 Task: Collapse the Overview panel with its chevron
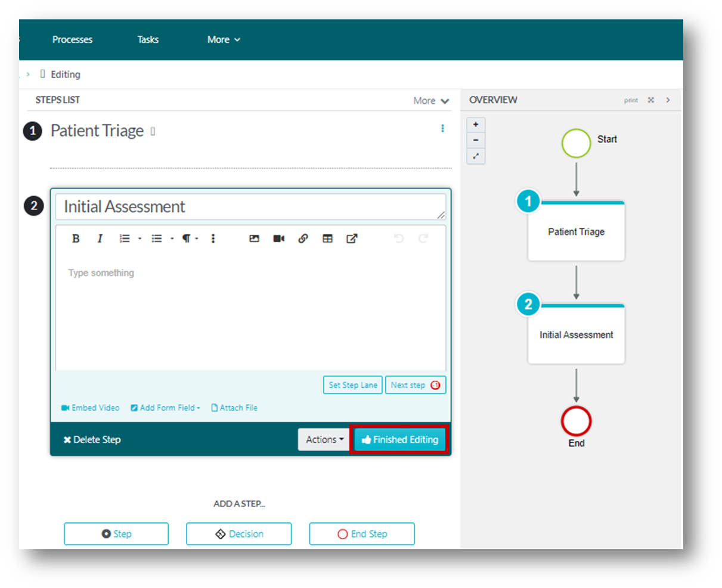pos(669,100)
